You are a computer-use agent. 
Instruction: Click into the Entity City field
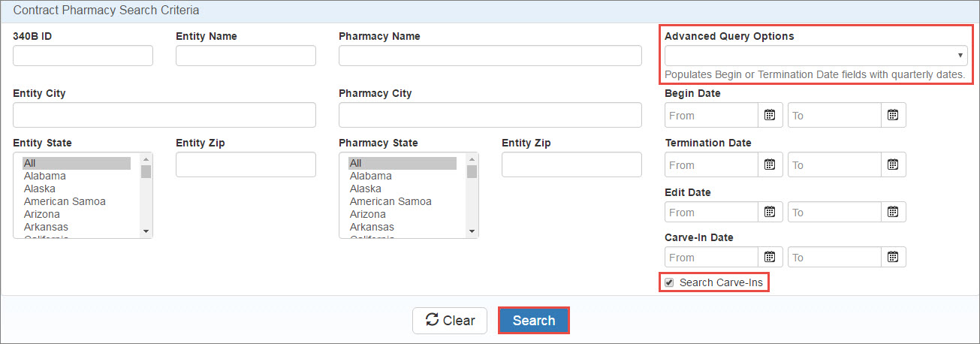point(164,115)
